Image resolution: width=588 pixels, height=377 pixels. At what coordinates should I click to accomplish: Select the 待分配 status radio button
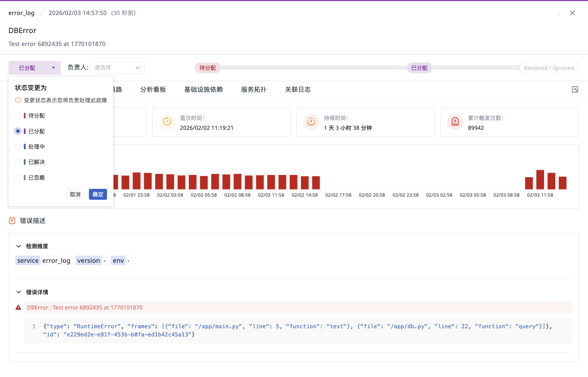click(18, 116)
